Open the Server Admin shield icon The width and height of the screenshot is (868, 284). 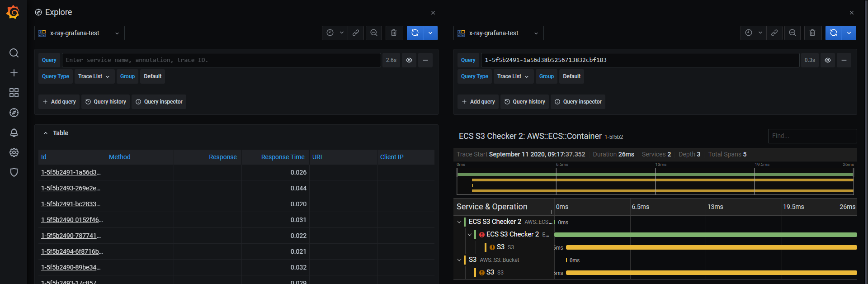14,172
